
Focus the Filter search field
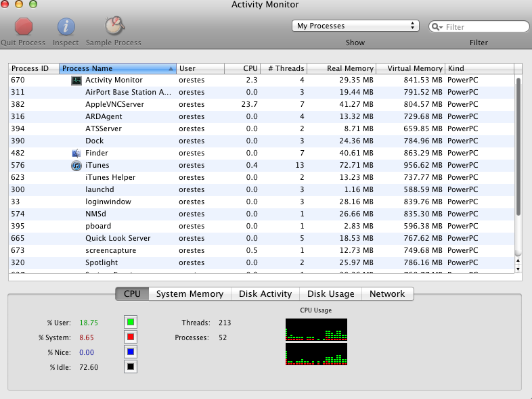point(479,27)
